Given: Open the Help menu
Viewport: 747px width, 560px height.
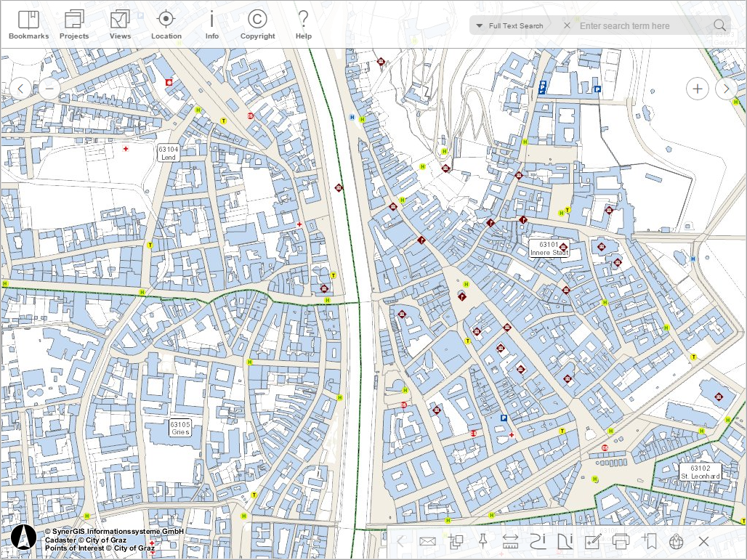Looking at the screenshot, I should click(303, 22).
